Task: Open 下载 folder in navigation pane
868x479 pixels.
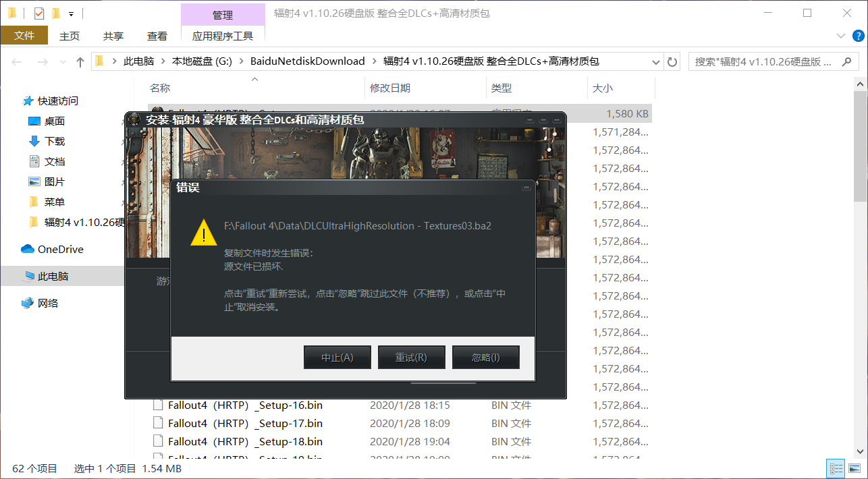Action: coord(54,142)
